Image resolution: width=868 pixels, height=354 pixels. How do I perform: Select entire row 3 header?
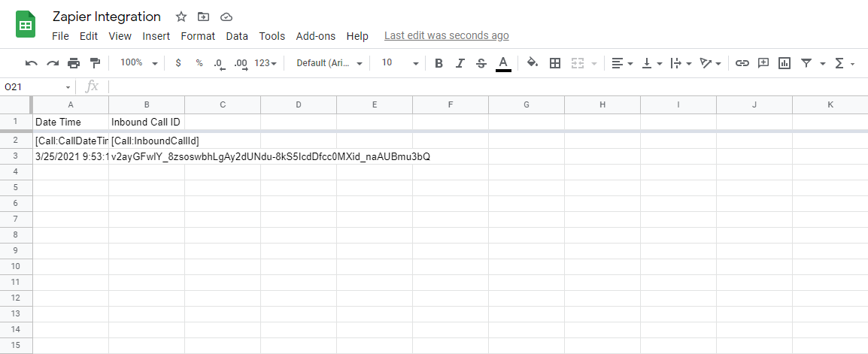(16, 156)
